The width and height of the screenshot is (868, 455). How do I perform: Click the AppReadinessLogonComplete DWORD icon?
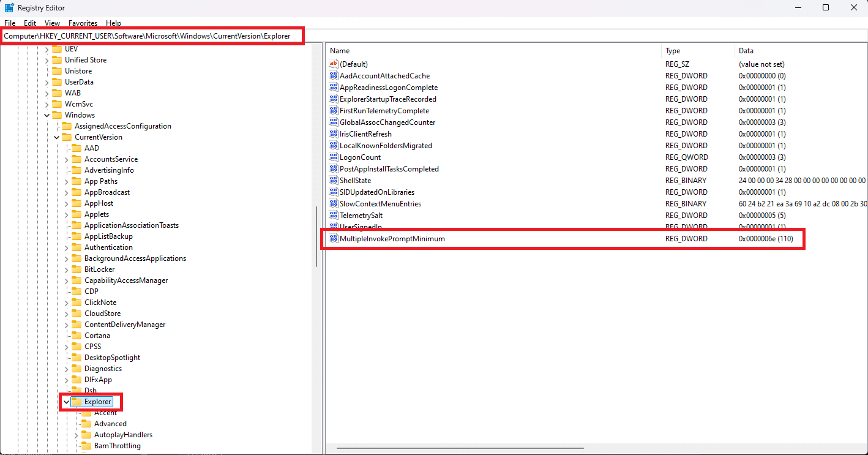334,88
